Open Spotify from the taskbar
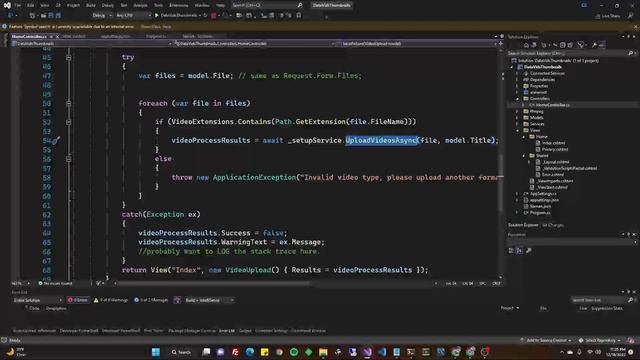This screenshot has height=360, width=640. pos(294,352)
